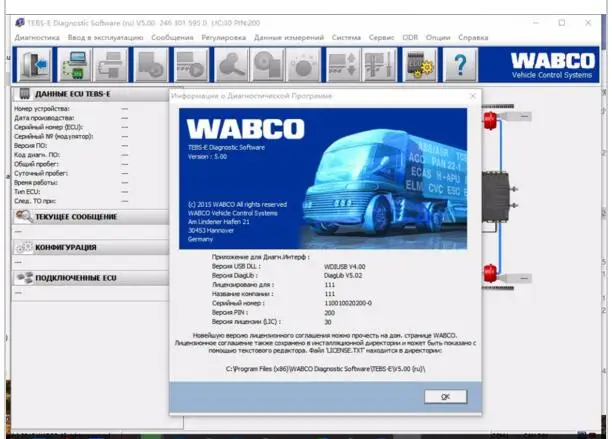Click the Номер устройства row

point(71,108)
